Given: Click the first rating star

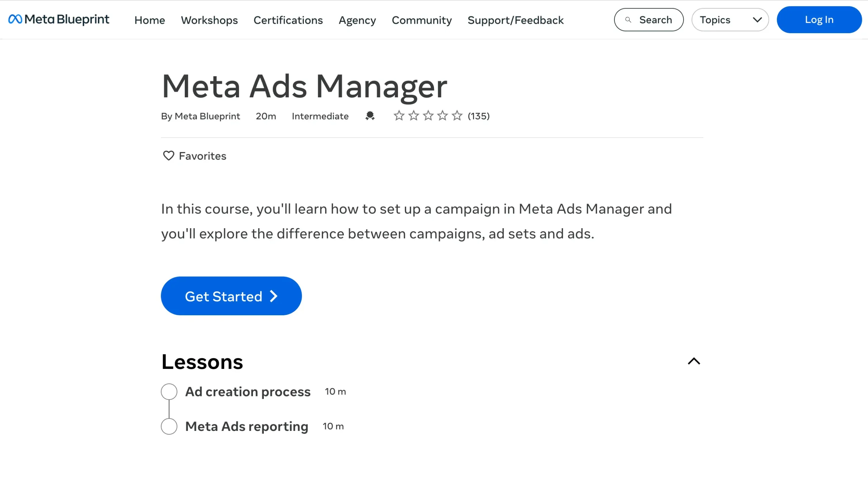Looking at the screenshot, I should pos(399,116).
